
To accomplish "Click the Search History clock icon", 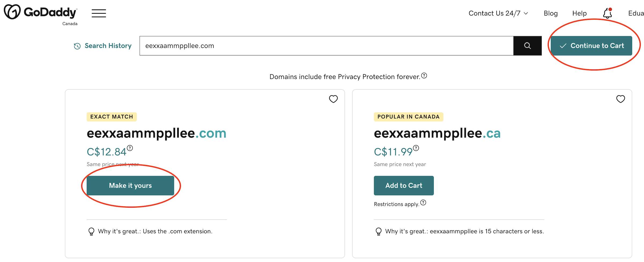I will click(x=77, y=46).
